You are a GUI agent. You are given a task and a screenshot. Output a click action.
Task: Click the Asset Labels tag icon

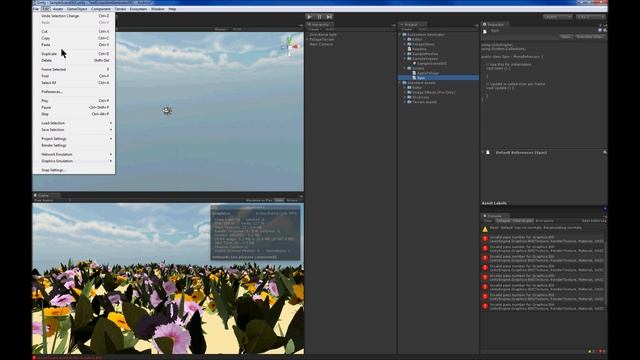coord(604,209)
